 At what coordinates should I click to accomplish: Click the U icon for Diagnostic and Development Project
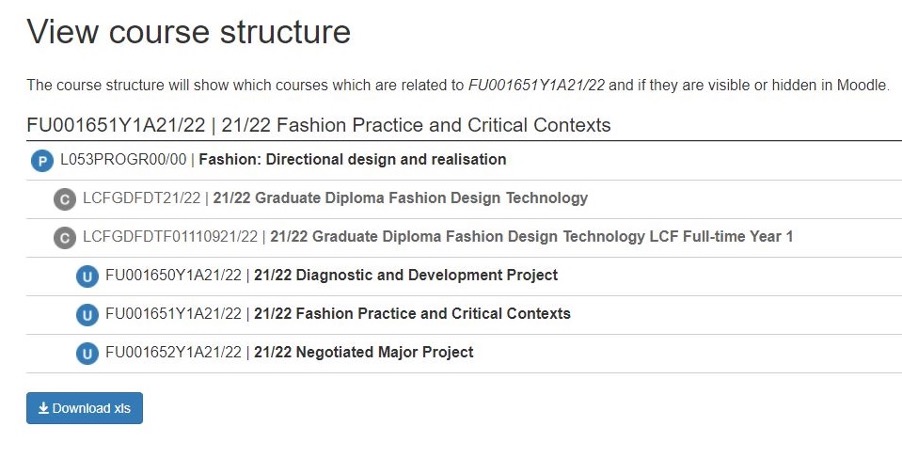click(x=87, y=277)
